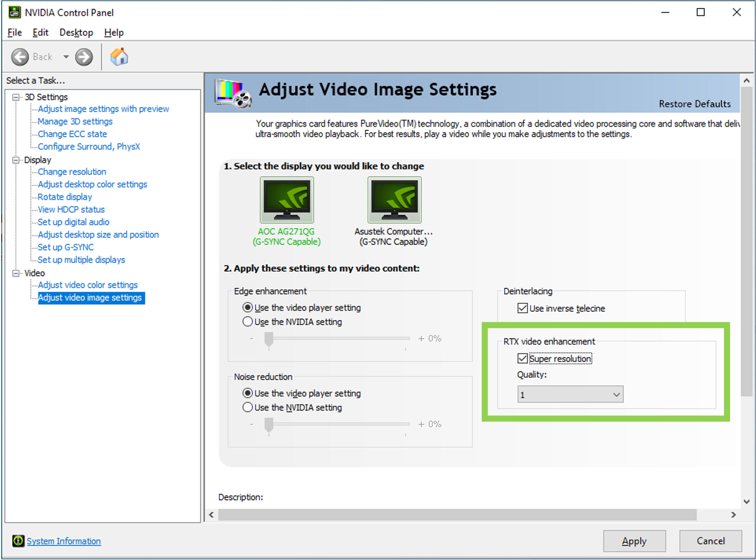Scroll down in the main content area
The height and width of the screenshot is (560, 756).
(745, 501)
